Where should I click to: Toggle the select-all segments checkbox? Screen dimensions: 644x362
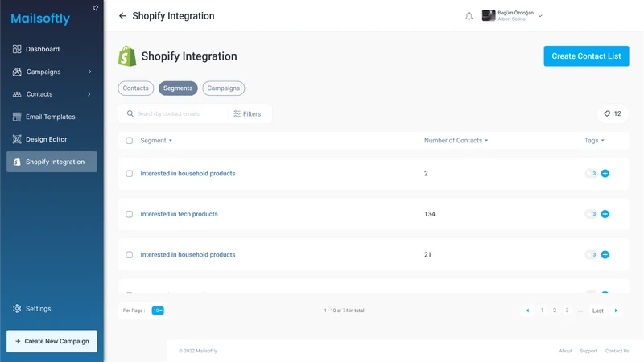coord(130,140)
